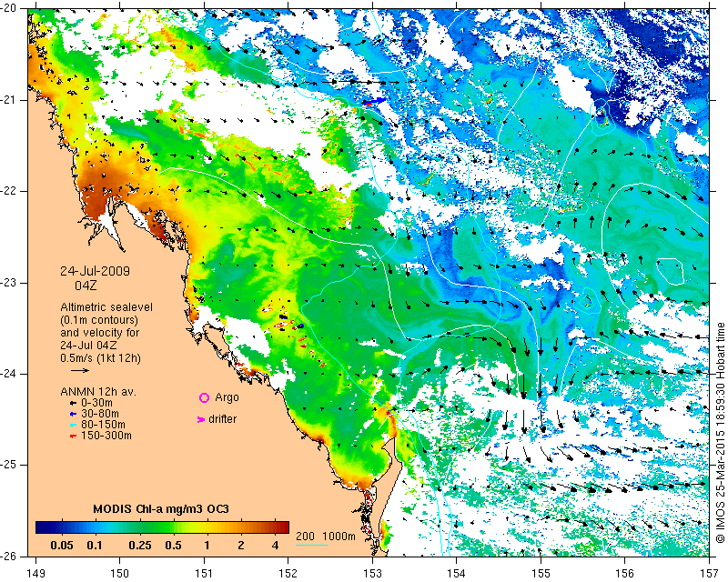Click the colorbar tick label "0.1"
Viewport: 728px width, 582px height.
coord(95,546)
